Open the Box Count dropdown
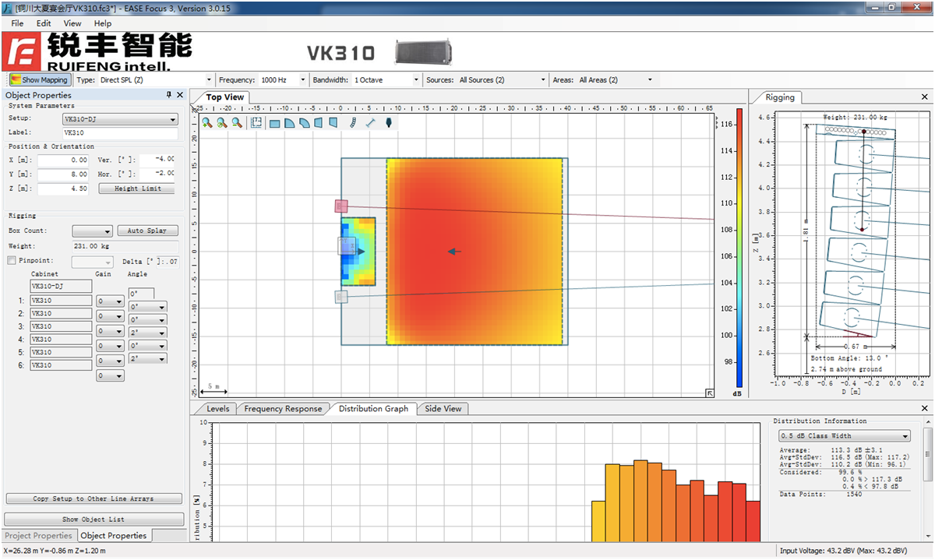The height and width of the screenshot is (560, 935). (x=92, y=231)
